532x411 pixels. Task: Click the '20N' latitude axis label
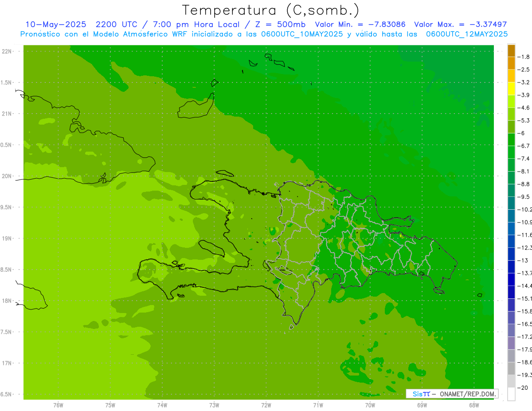(x=7, y=176)
